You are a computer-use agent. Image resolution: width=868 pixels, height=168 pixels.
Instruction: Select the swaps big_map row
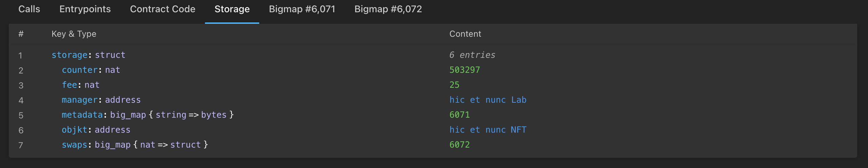click(x=134, y=145)
